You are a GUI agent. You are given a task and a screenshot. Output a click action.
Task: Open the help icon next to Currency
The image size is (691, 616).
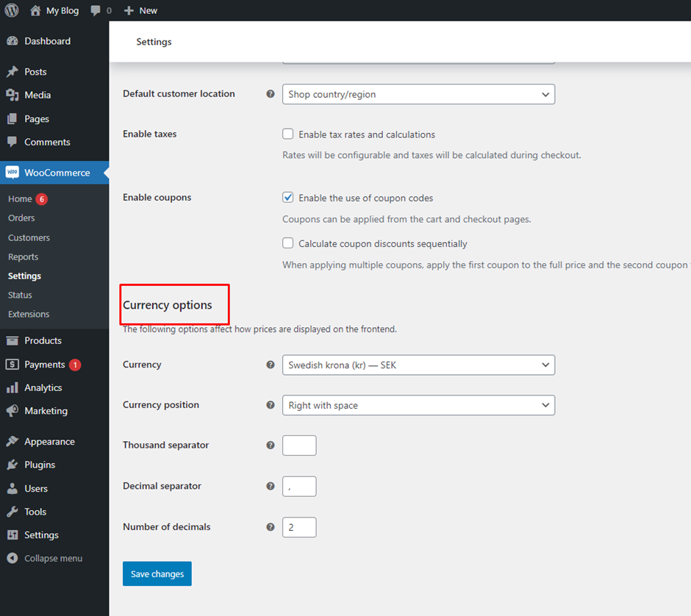pos(271,364)
